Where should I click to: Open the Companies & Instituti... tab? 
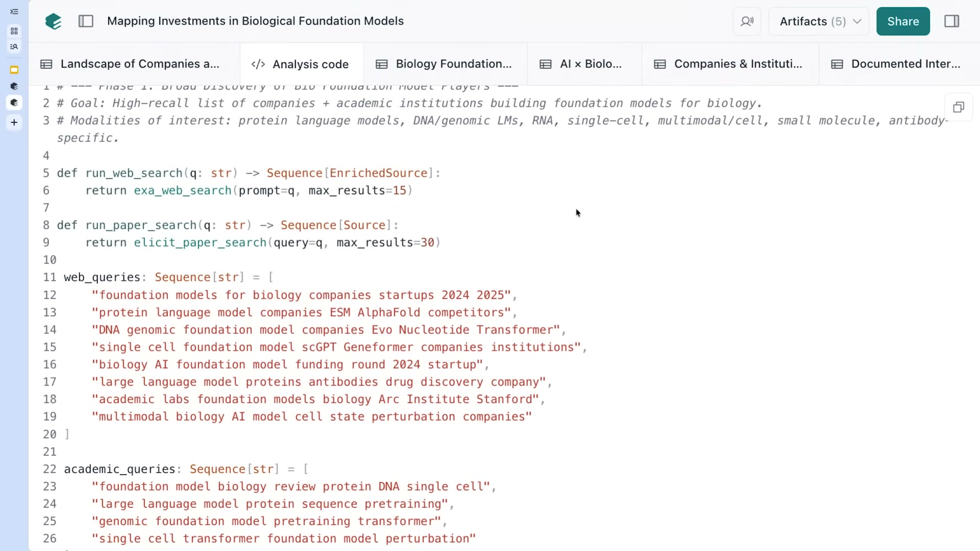click(730, 64)
